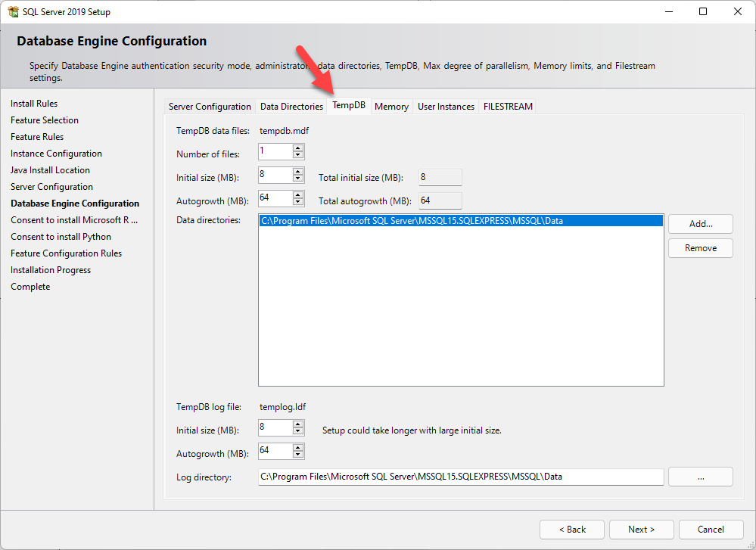756x550 pixels.
Task: Go back to the previous setup step
Action: [572, 530]
